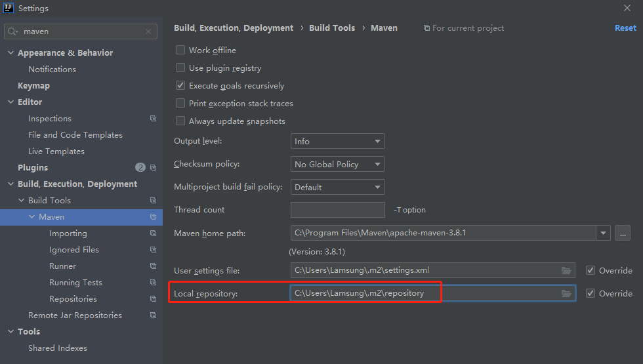
Task: Toggle Override for User settings file
Action: (590, 270)
